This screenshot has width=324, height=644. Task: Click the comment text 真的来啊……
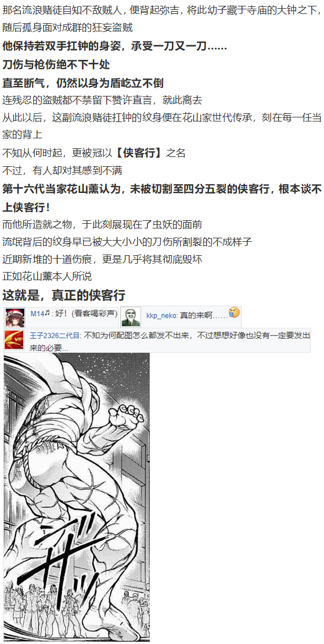tap(204, 316)
